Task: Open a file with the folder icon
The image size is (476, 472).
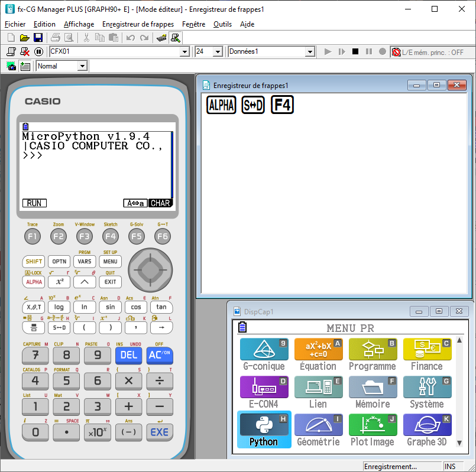Action: coord(25,38)
